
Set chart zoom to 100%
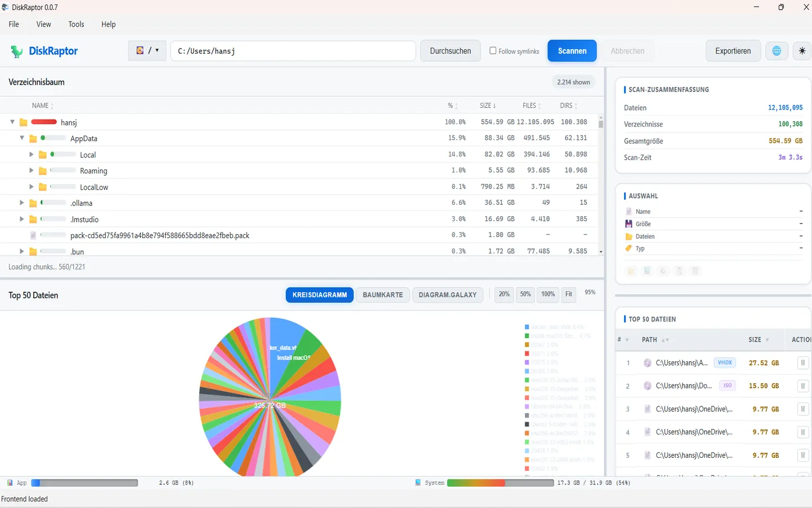(x=548, y=295)
